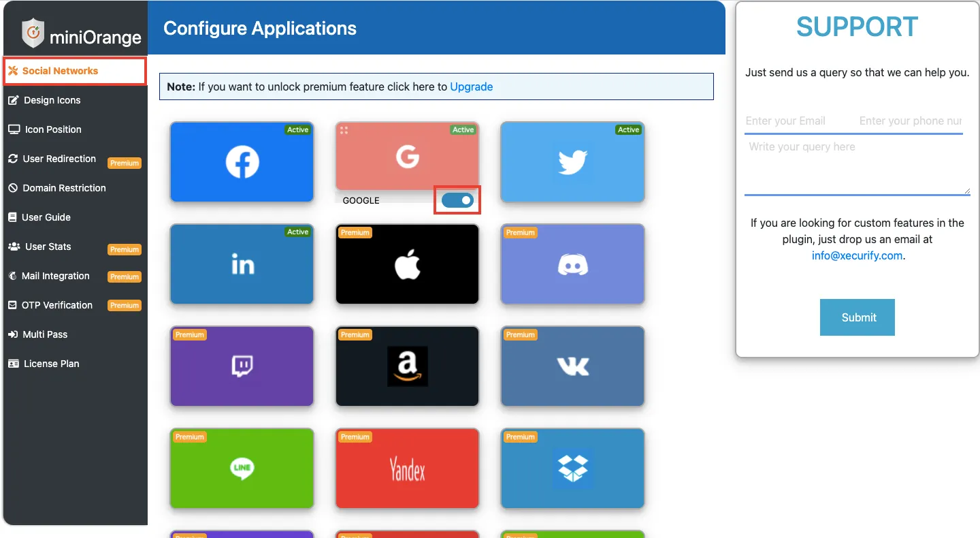Open the Apple premium application card
Screen dimensions: 980x538
point(407,264)
